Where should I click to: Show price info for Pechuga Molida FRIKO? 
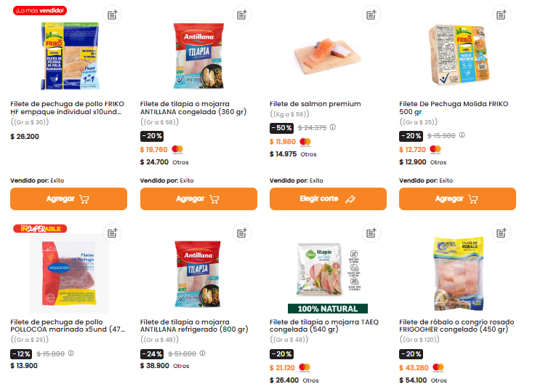click(462, 135)
